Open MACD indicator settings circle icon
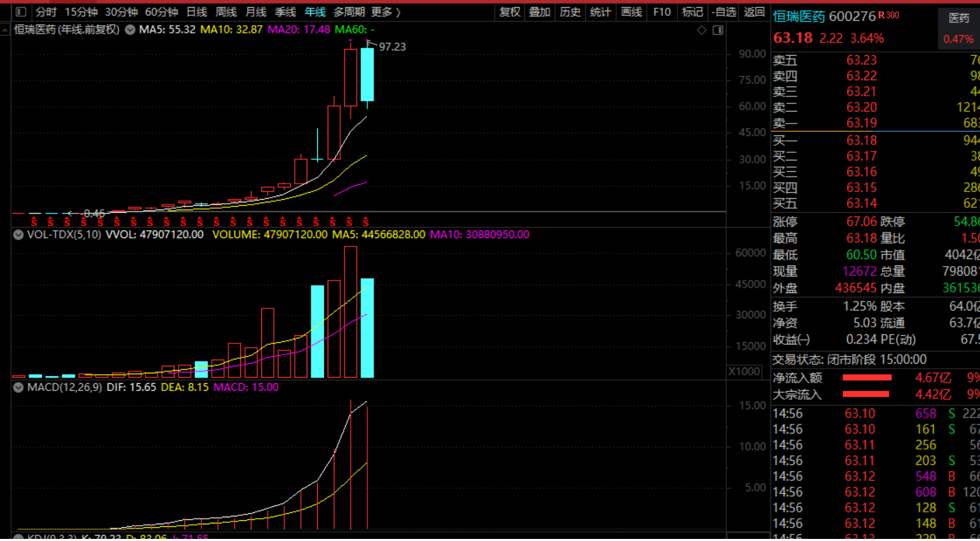Image resolution: width=980 pixels, height=541 pixels. coord(19,387)
